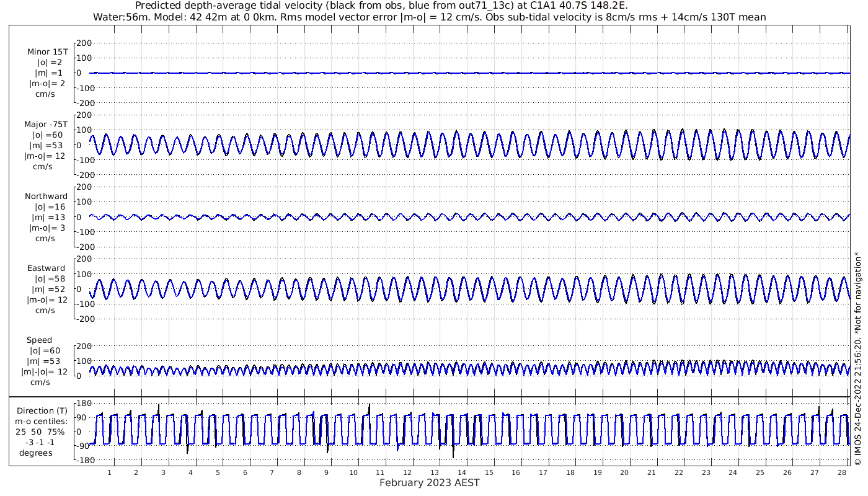Click day tick label '10' on time axis
Image resolution: width=868 pixels, height=496 pixels.
[353, 473]
